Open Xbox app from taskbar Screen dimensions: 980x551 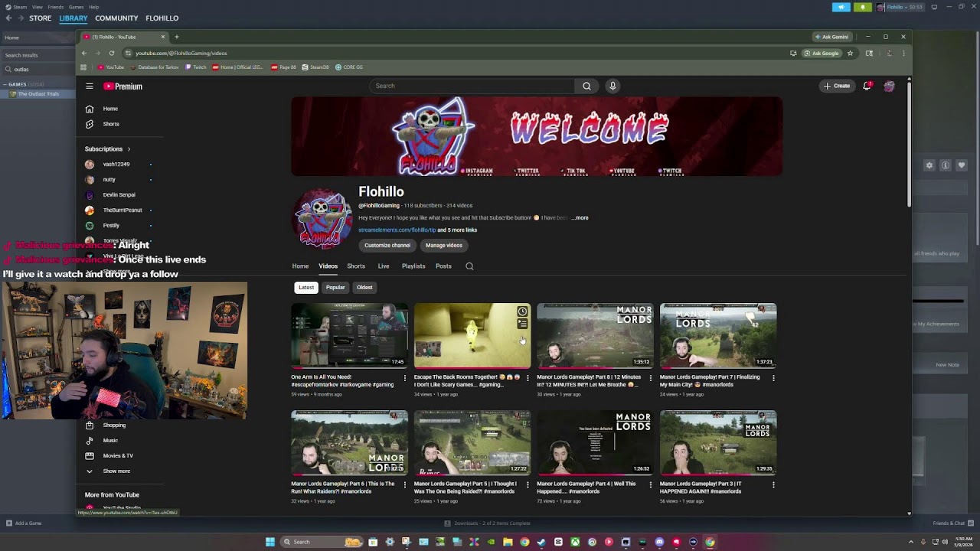575,542
